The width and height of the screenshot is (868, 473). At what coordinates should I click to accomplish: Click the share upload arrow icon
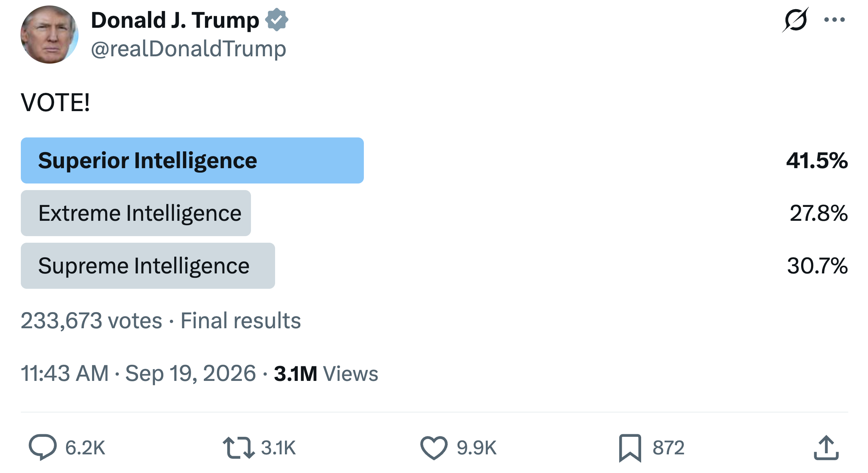(826, 447)
